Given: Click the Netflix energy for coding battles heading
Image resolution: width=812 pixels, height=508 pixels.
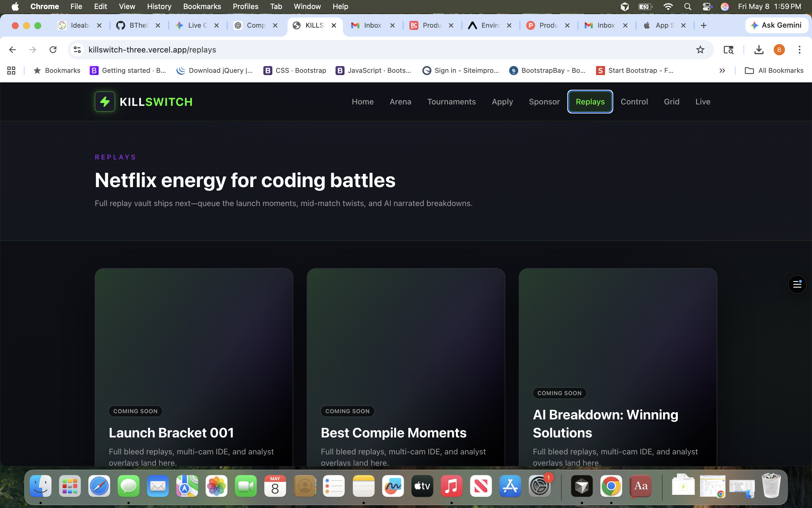Looking at the screenshot, I should [x=245, y=180].
